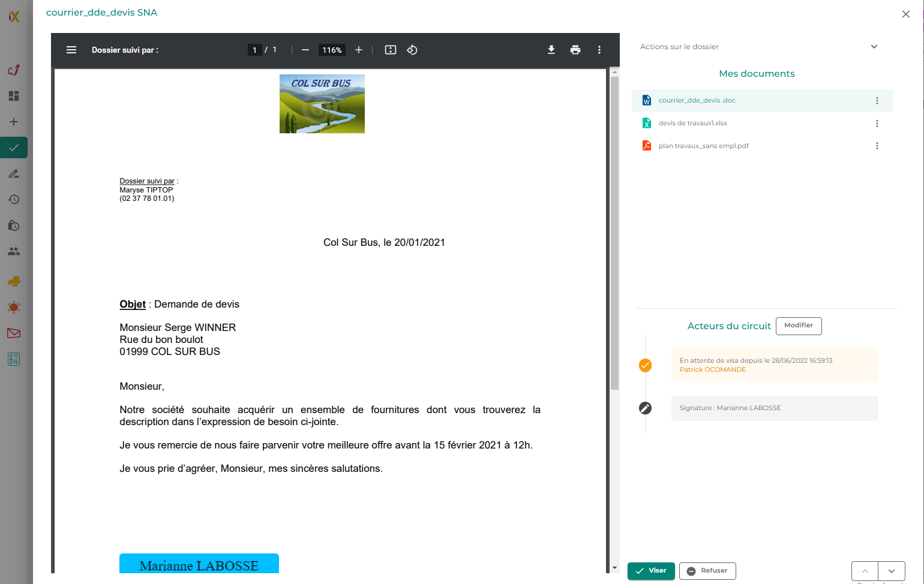Click the PDF vertical scrollbar thumb

614,233
